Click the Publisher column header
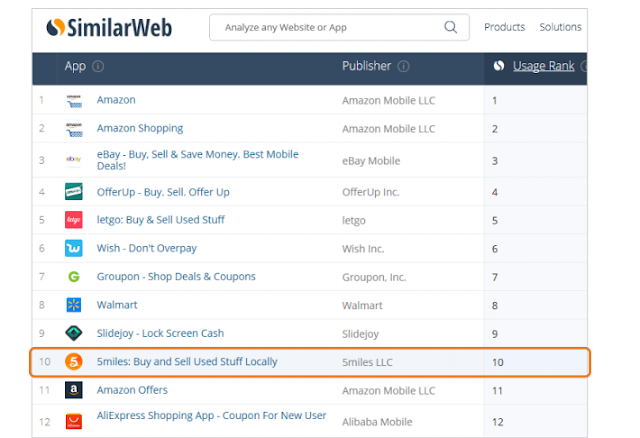 coord(366,66)
